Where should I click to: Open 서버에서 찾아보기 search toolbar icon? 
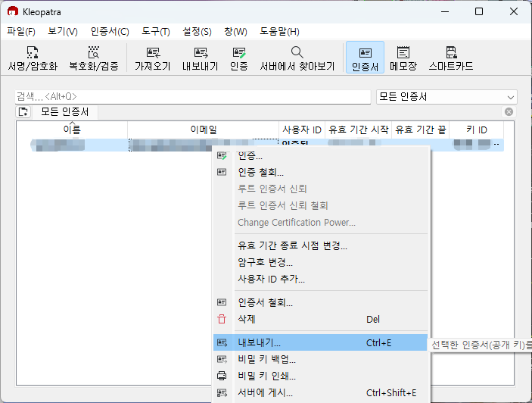pos(297,58)
